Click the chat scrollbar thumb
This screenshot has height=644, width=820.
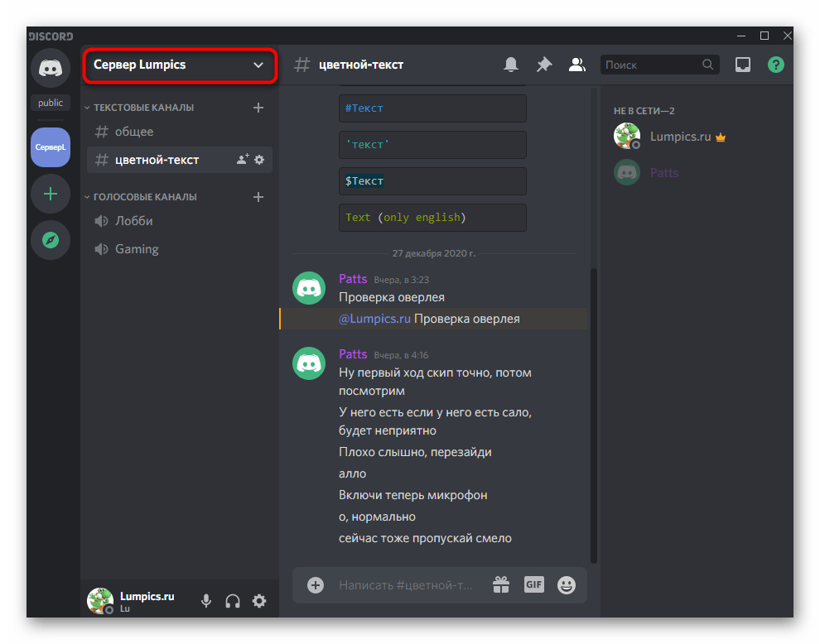(594, 416)
